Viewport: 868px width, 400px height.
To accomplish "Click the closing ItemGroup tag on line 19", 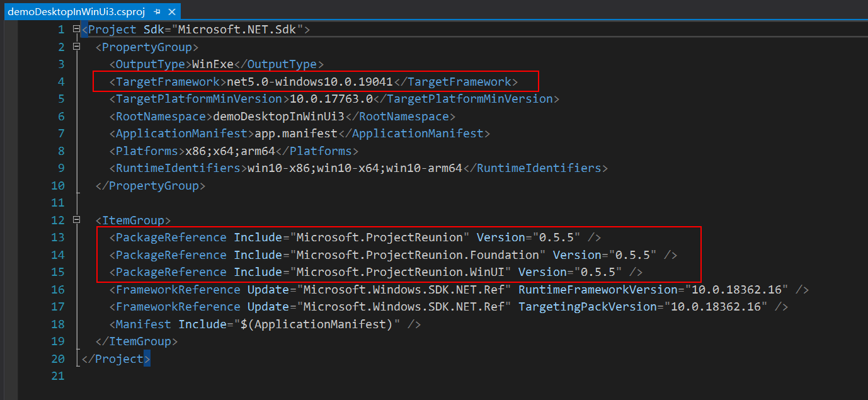I will [x=137, y=341].
